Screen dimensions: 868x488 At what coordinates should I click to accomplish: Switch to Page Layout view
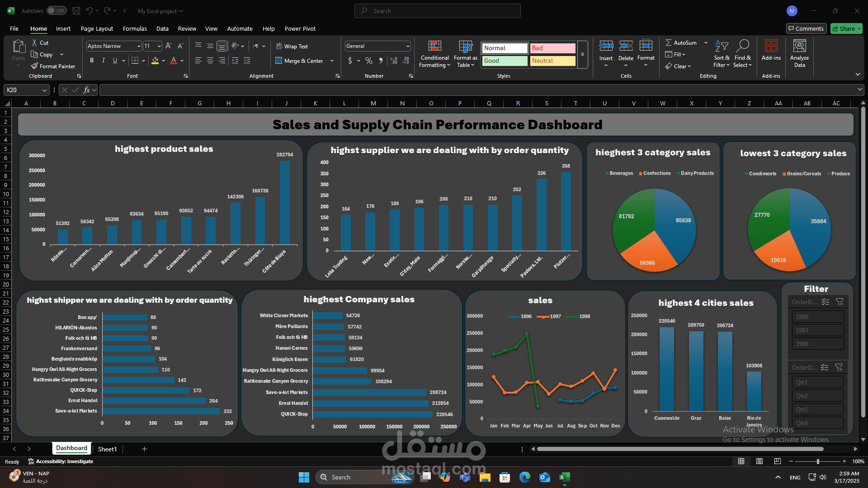pyautogui.click(x=759, y=461)
